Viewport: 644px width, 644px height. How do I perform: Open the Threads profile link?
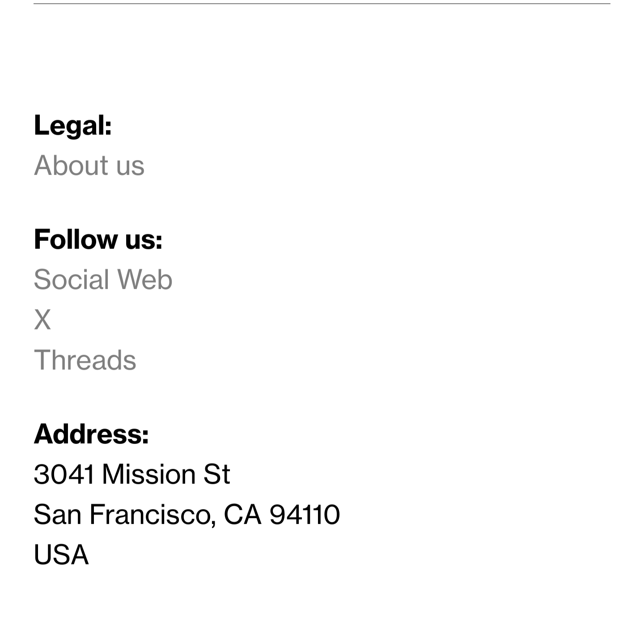(85, 360)
